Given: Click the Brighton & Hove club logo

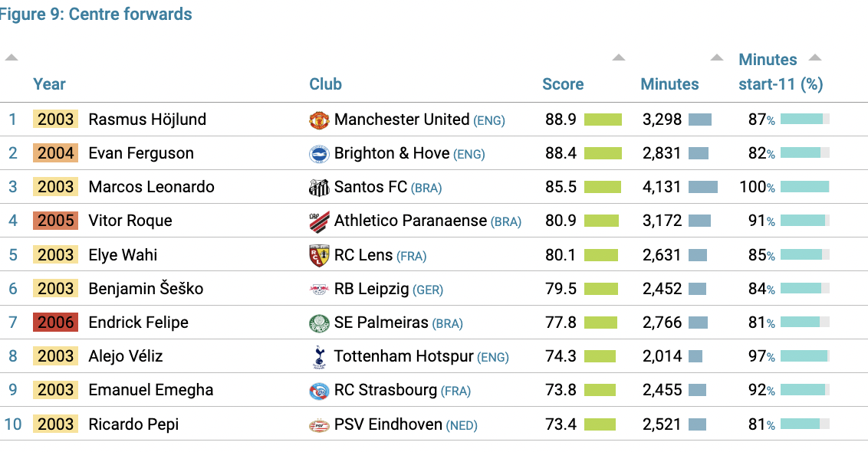Looking at the screenshot, I should [x=319, y=154].
